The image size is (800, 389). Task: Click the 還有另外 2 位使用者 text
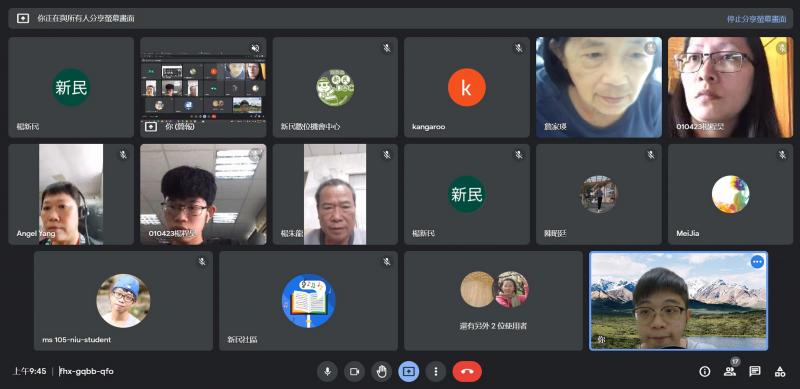493,325
